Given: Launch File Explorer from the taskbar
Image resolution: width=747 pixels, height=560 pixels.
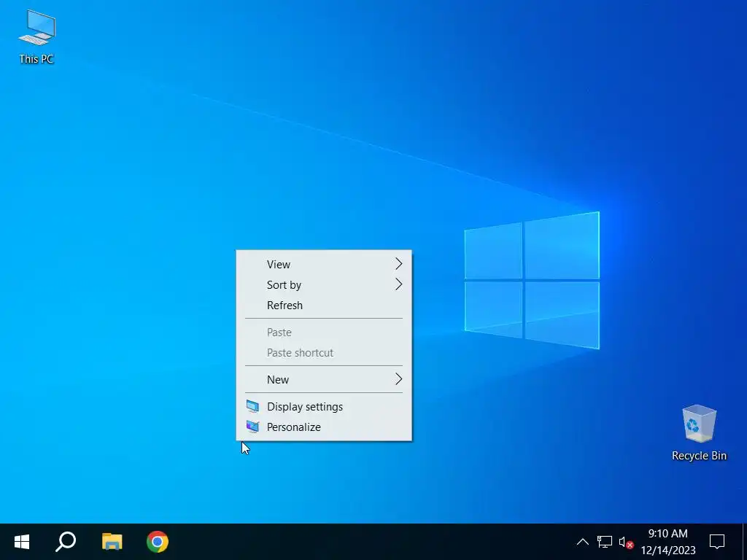Looking at the screenshot, I should tap(112, 542).
